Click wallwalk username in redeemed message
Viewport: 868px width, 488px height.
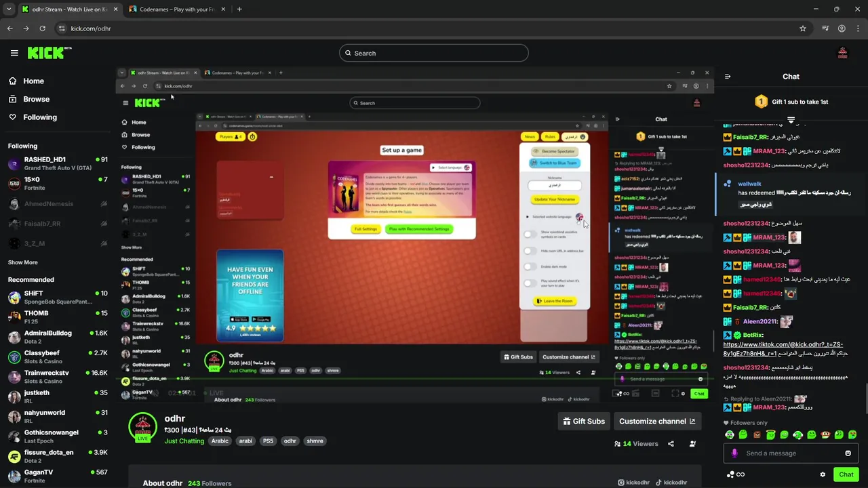pos(749,184)
